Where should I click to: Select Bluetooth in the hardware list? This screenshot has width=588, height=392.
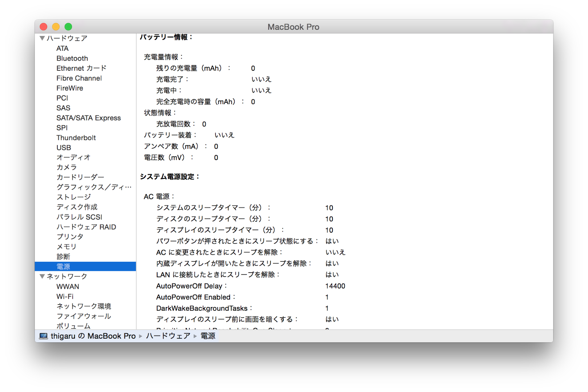click(x=72, y=58)
